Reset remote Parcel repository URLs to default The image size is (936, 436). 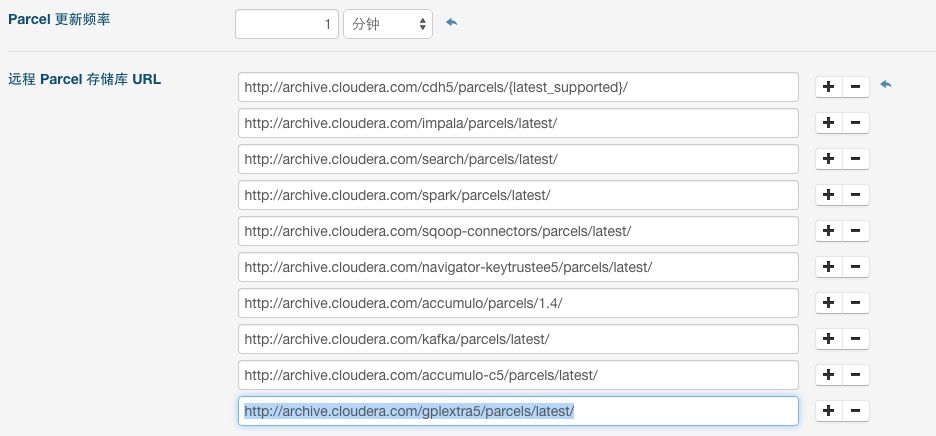886,86
